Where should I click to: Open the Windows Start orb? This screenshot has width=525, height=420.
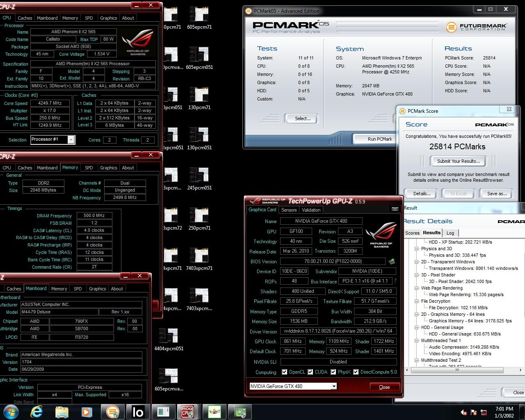pos(11,411)
